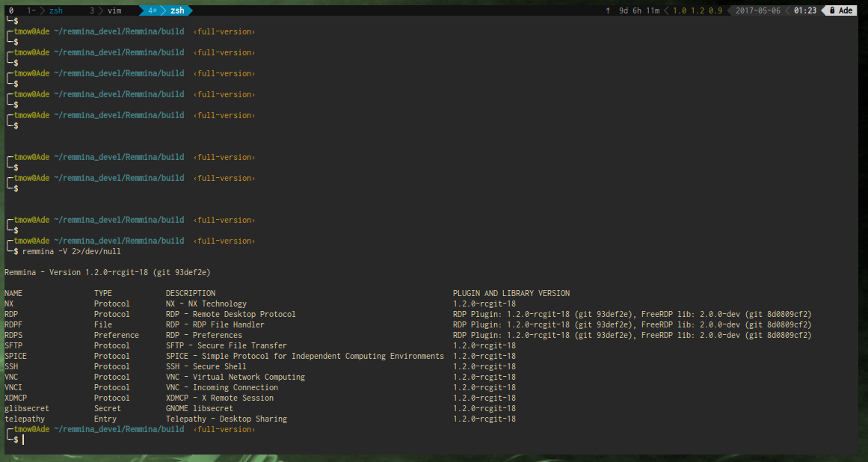
Task: Click the remmina -V 2>/dev/null command line
Action: point(71,251)
